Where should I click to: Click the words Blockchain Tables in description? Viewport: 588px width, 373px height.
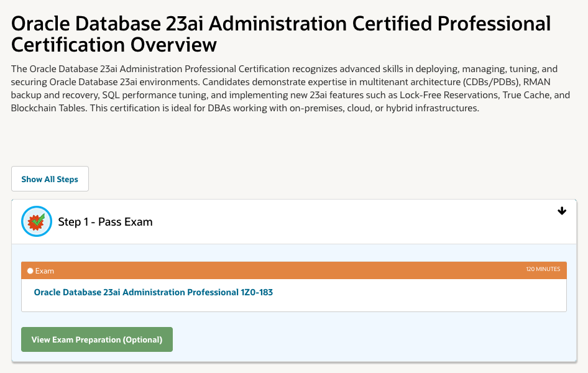click(x=48, y=108)
